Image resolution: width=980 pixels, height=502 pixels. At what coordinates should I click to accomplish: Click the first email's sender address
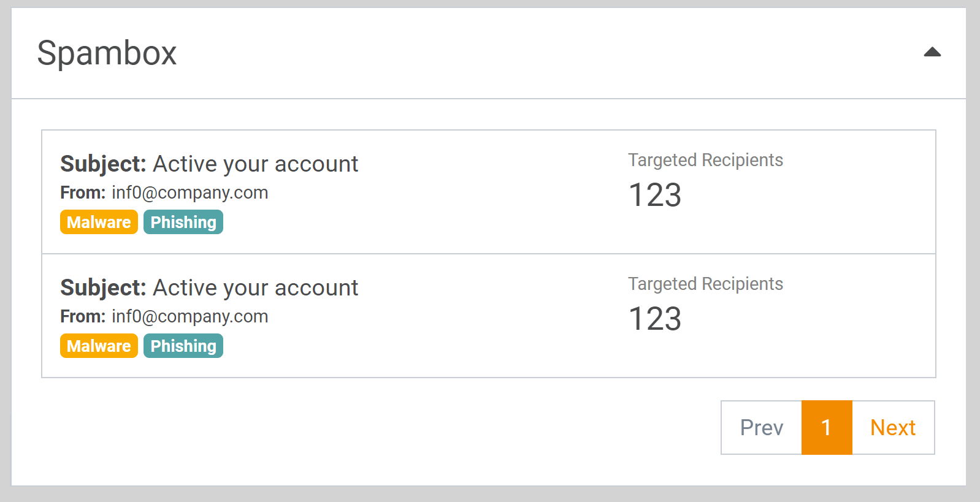pyautogui.click(x=189, y=192)
